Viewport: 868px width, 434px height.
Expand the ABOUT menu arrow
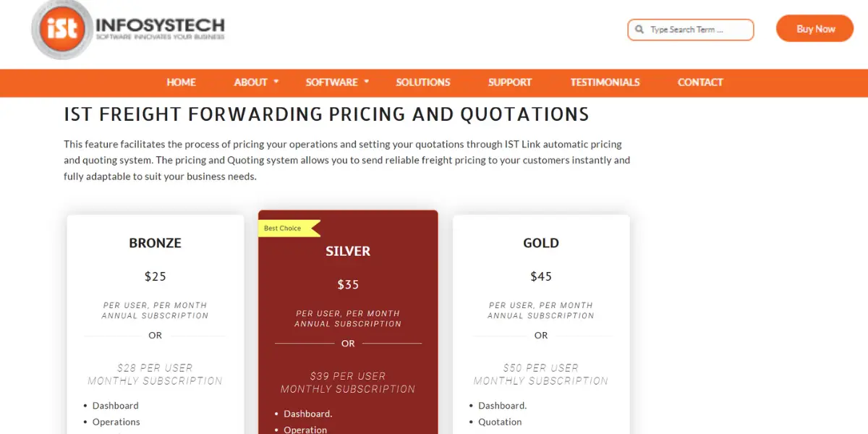point(276,82)
